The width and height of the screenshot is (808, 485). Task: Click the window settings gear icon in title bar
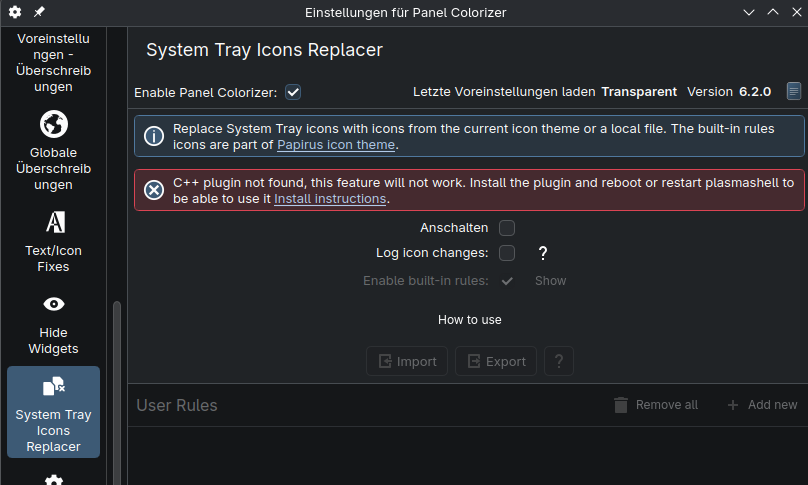pyautogui.click(x=15, y=12)
